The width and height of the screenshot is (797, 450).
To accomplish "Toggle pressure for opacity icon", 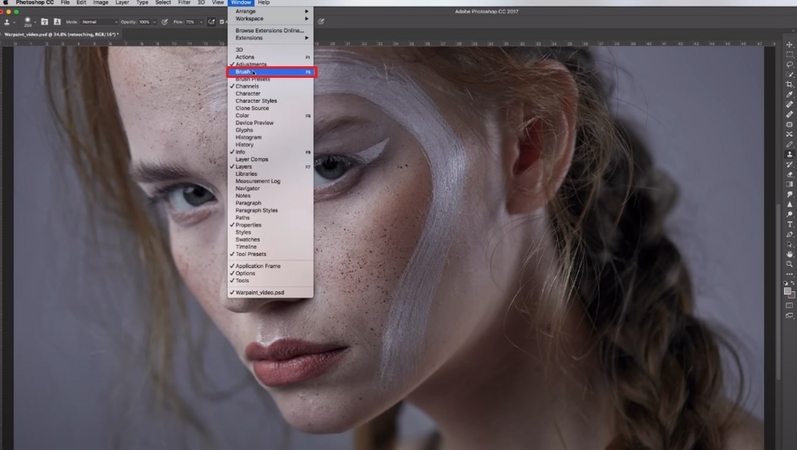I will pyautogui.click(x=164, y=22).
